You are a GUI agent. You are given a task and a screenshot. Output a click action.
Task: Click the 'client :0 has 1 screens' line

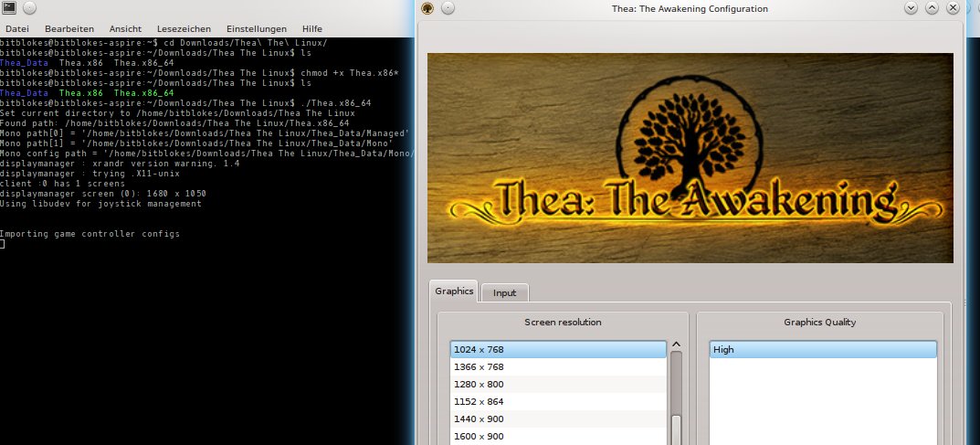click(x=62, y=184)
